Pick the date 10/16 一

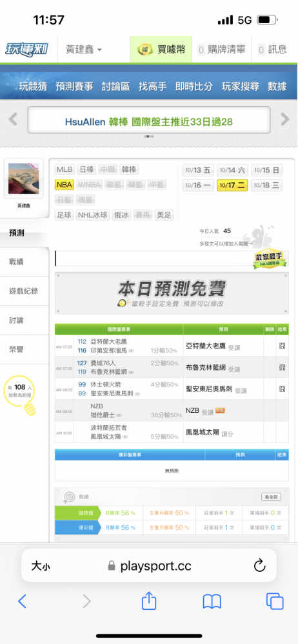click(198, 185)
